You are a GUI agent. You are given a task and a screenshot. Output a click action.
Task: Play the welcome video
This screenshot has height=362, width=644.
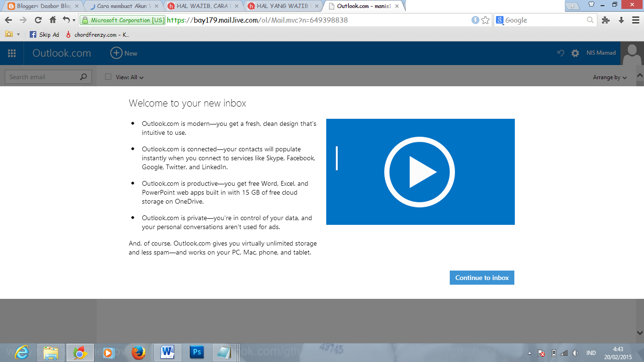(420, 172)
